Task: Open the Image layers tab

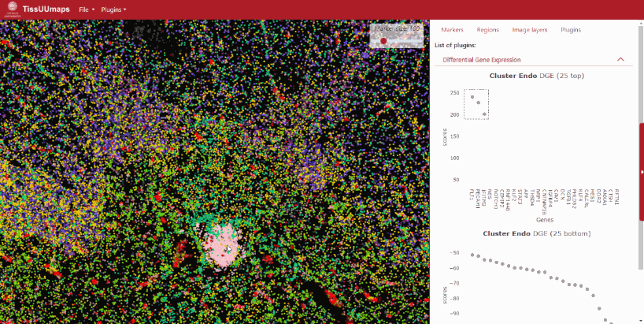Action: tap(529, 30)
